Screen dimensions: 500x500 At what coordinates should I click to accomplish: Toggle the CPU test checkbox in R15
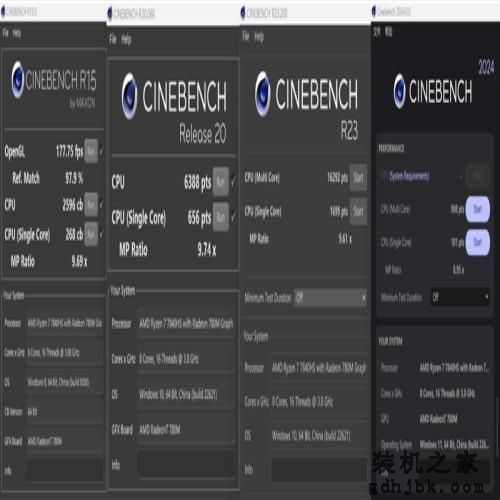click(x=102, y=204)
